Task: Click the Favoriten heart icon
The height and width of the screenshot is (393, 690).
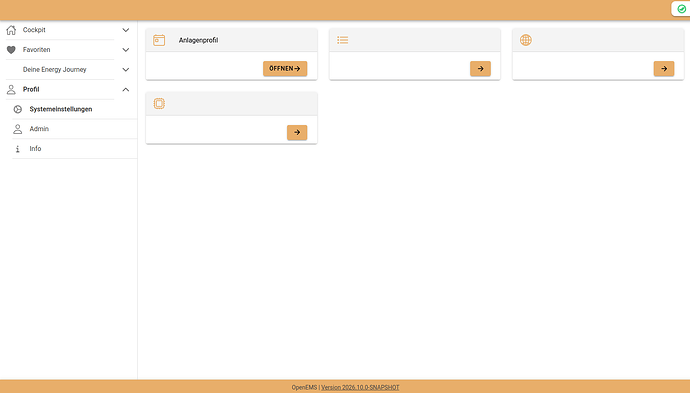Action: point(11,50)
